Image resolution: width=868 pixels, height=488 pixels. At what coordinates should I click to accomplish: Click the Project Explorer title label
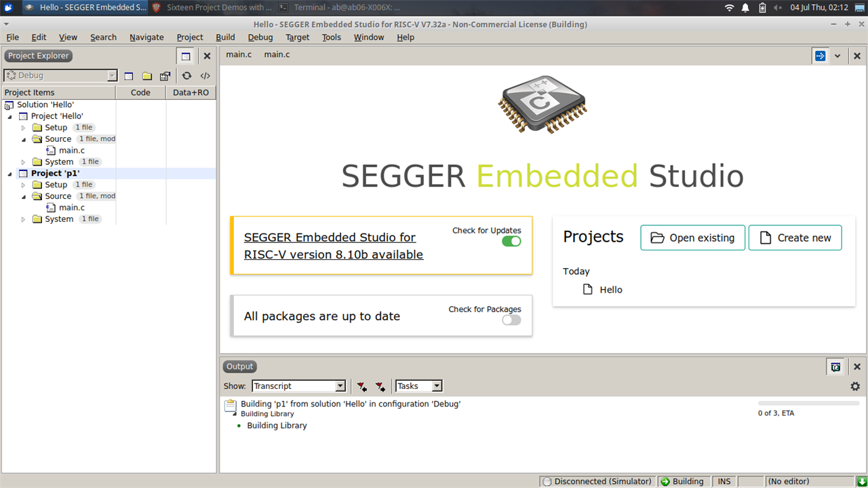coord(38,56)
